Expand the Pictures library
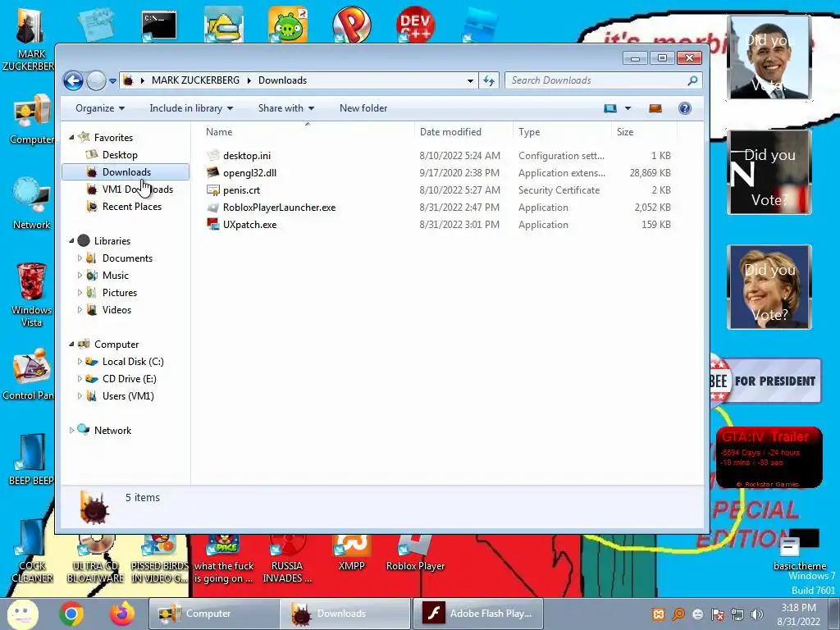Screen dimensions: 840x630 pos(80,293)
